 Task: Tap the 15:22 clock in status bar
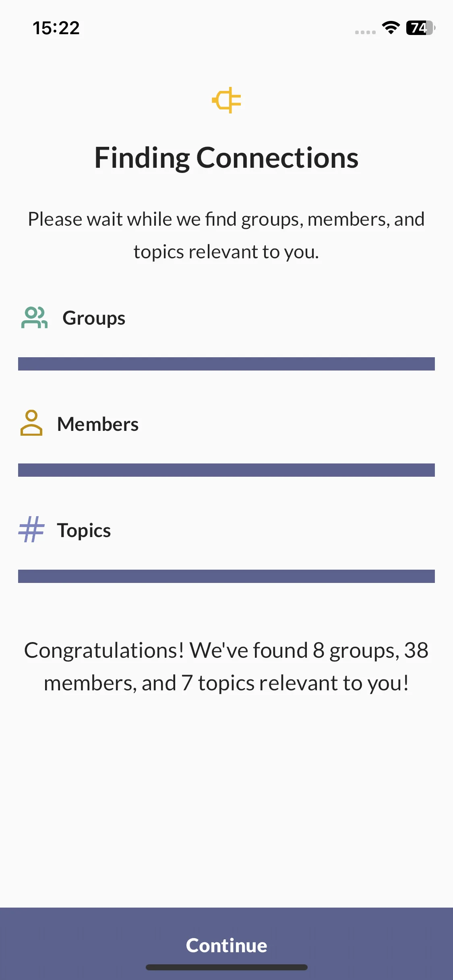[x=56, y=28]
